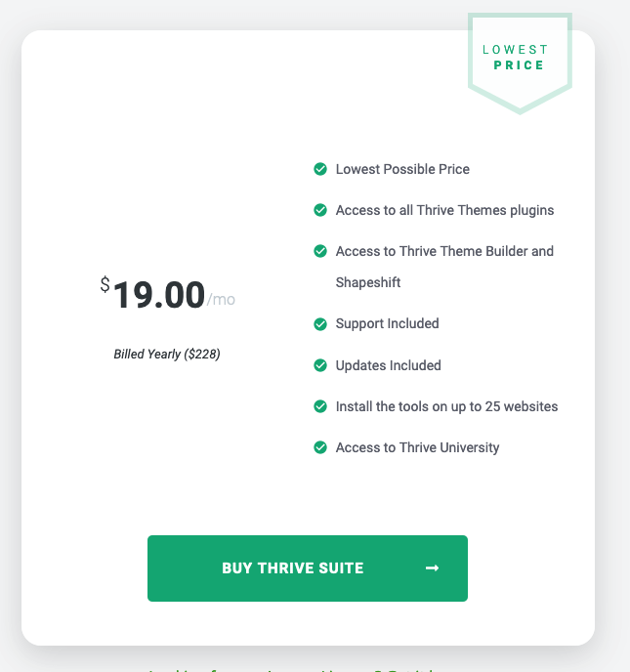
Task: Click the checkmark next to Thrive Theme Builder line
Action: (320, 251)
